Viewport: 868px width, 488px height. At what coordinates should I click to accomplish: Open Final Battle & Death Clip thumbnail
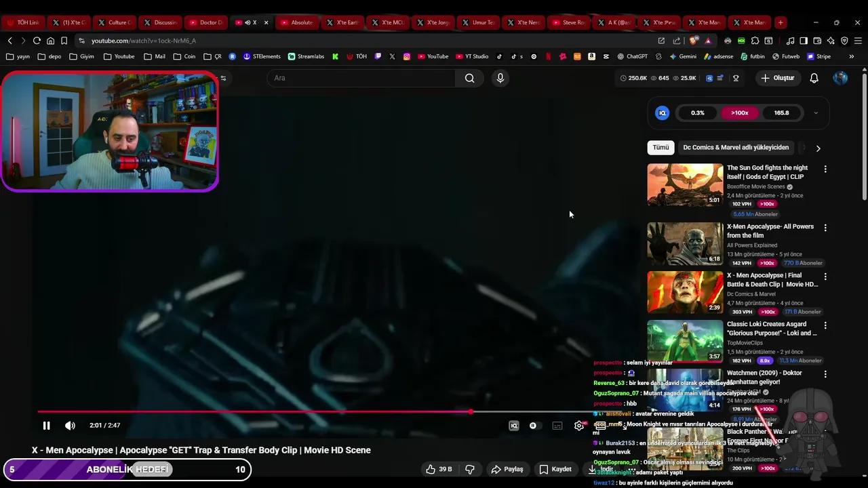click(685, 292)
